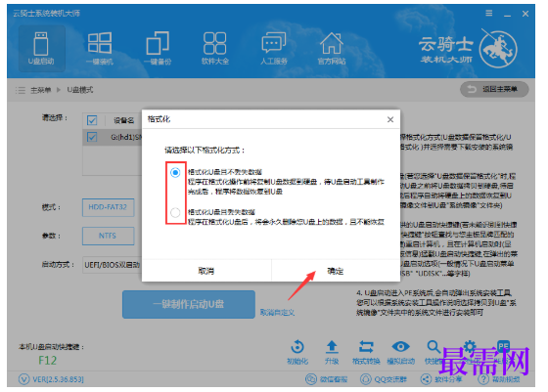This screenshot has height=392, width=548.
Task: Open 微信客服 WeChat support
Action: (x=327, y=379)
